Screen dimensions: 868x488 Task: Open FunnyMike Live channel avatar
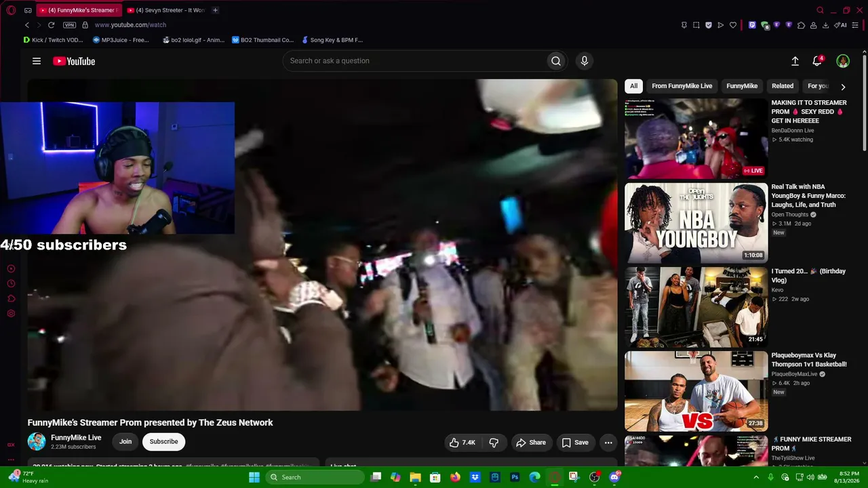37,441
